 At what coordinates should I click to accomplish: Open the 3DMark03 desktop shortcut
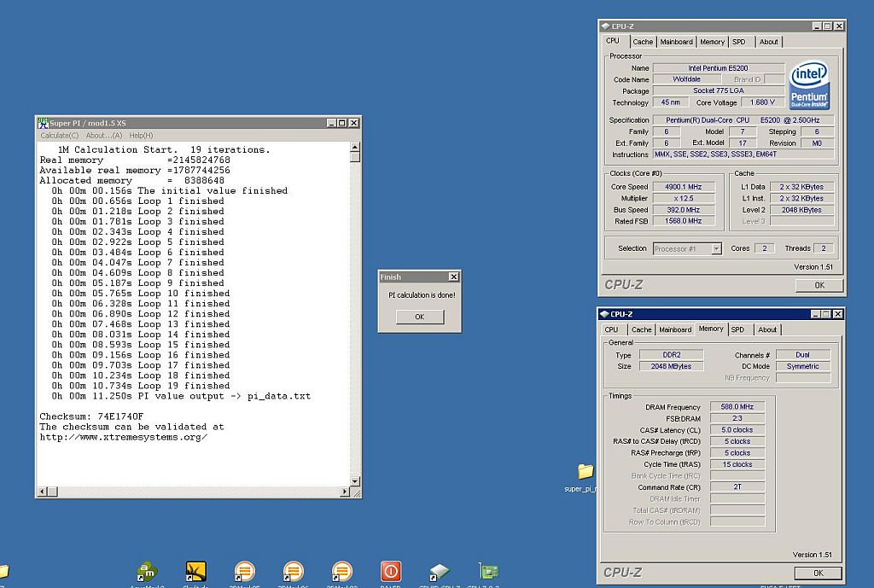[x=341, y=572]
